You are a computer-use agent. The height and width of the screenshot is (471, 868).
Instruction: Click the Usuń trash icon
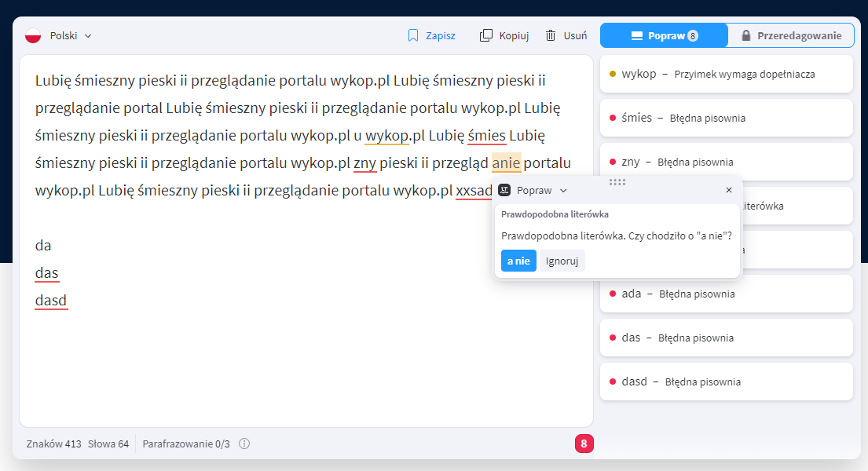(551, 35)
